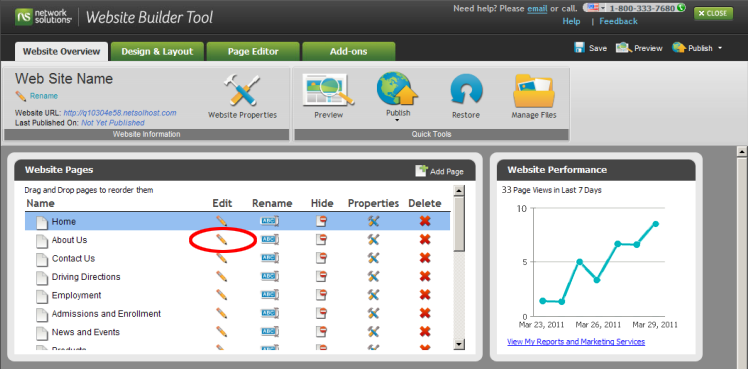Select the About Us page name
Image resolution: width=748 pixels, height=369 pixels.
(70, 240)
